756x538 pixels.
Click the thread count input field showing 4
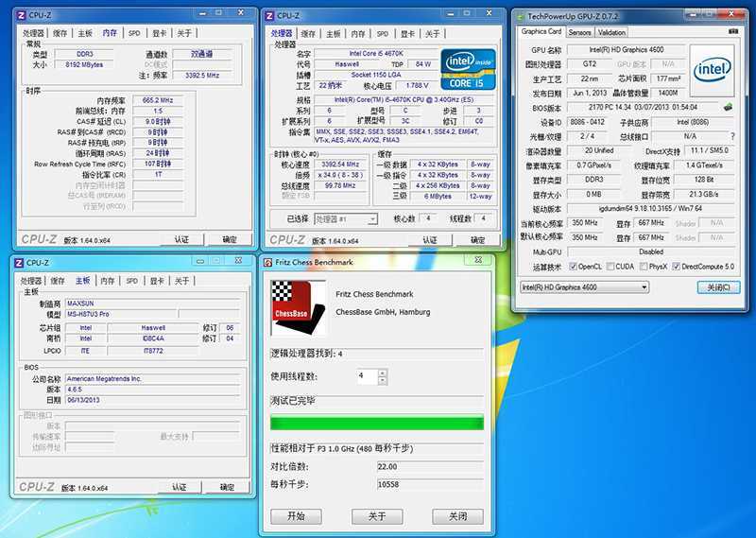click(x=367, y=376)
